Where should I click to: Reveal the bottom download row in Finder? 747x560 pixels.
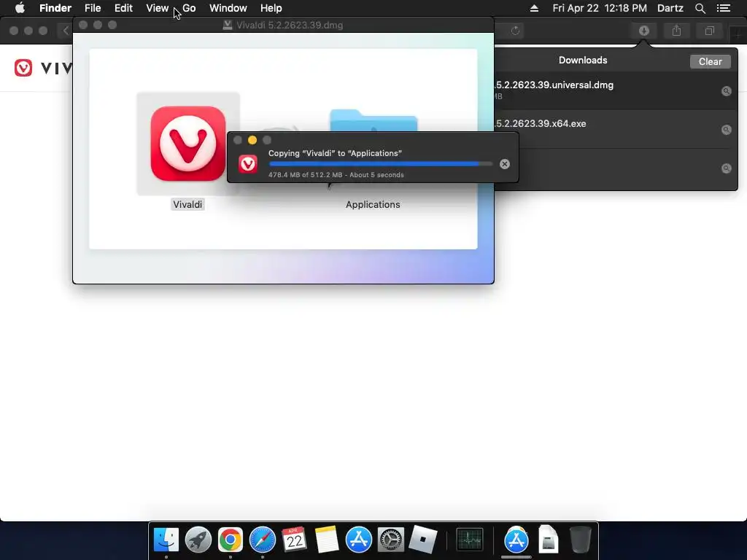point(726,168)
